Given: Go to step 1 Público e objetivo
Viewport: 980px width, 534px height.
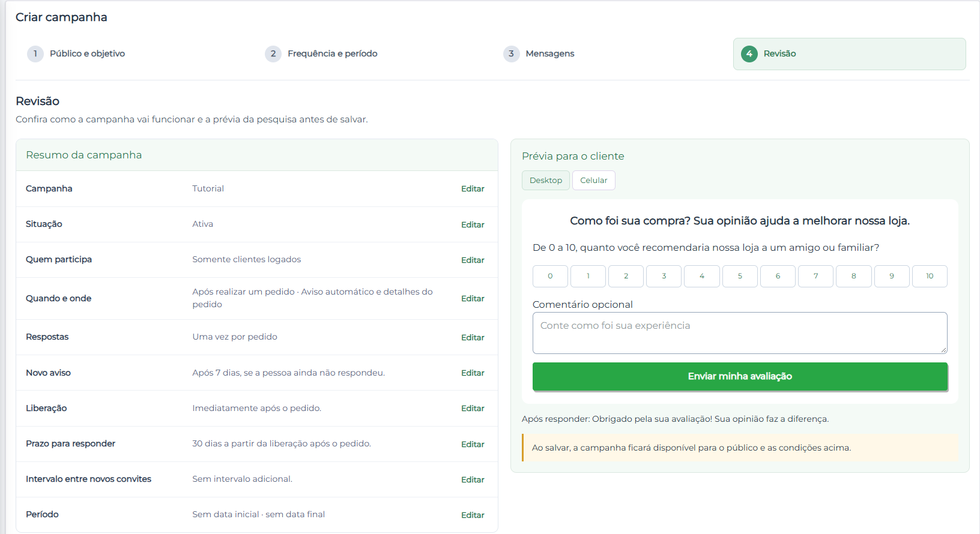Looking at the screenshot, I should click(x=76, y=53).
